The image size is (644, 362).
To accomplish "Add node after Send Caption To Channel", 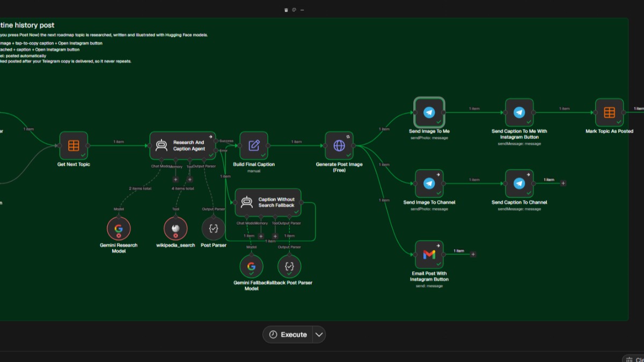I will (563, 183).
